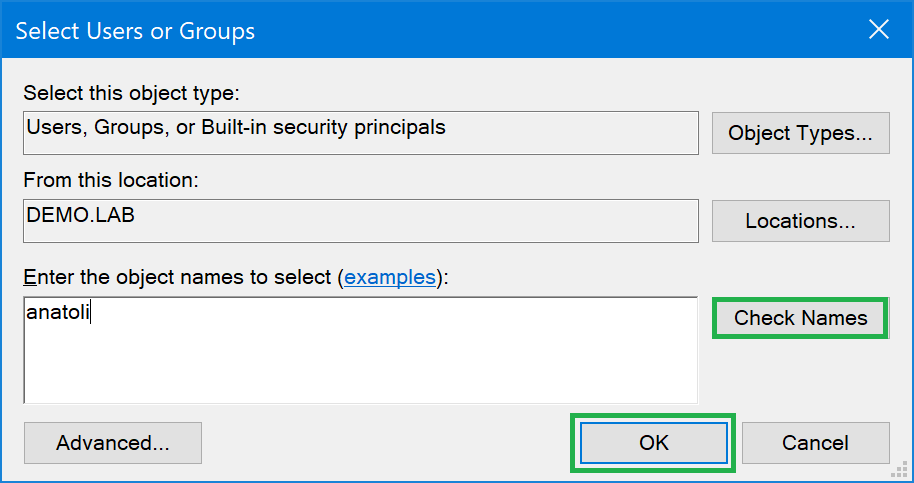Click the Locations button
The height and width of the screenshot is (483, 914).
coord(800,221)
